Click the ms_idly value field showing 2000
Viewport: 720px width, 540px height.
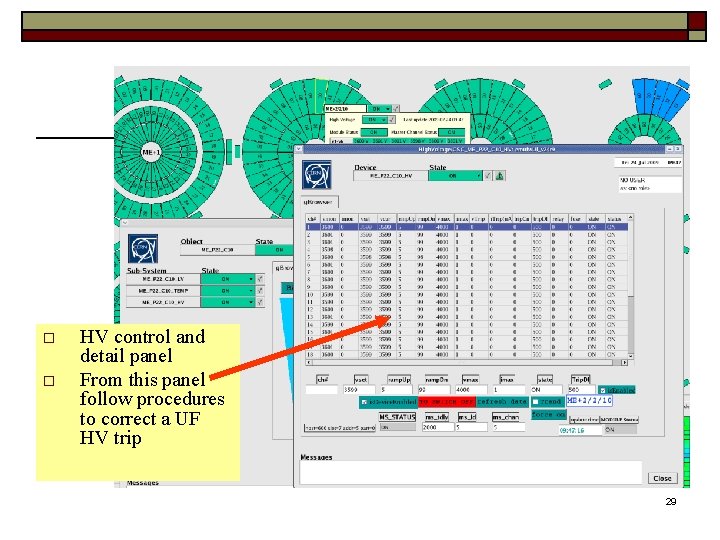[x=438, y=428]
